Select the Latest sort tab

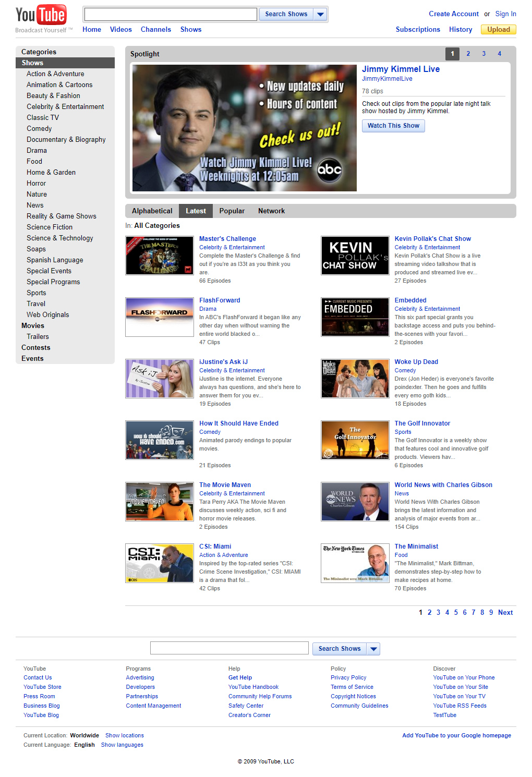196,211
